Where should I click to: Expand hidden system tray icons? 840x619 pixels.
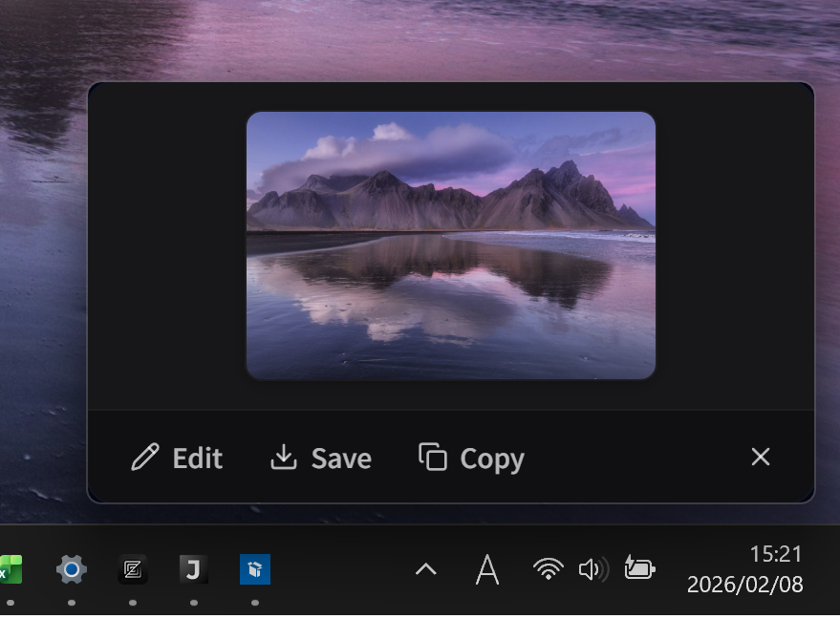point(425,568)
